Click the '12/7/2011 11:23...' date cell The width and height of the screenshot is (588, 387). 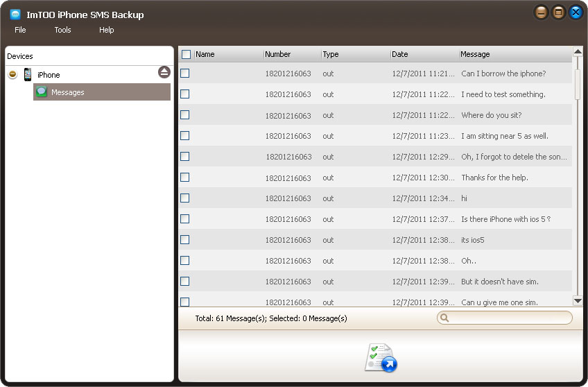point(424,136)
